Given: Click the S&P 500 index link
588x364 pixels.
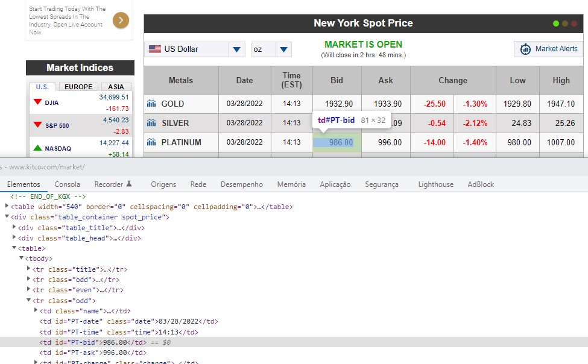Looking at the screenshot, I should (57, 126).
